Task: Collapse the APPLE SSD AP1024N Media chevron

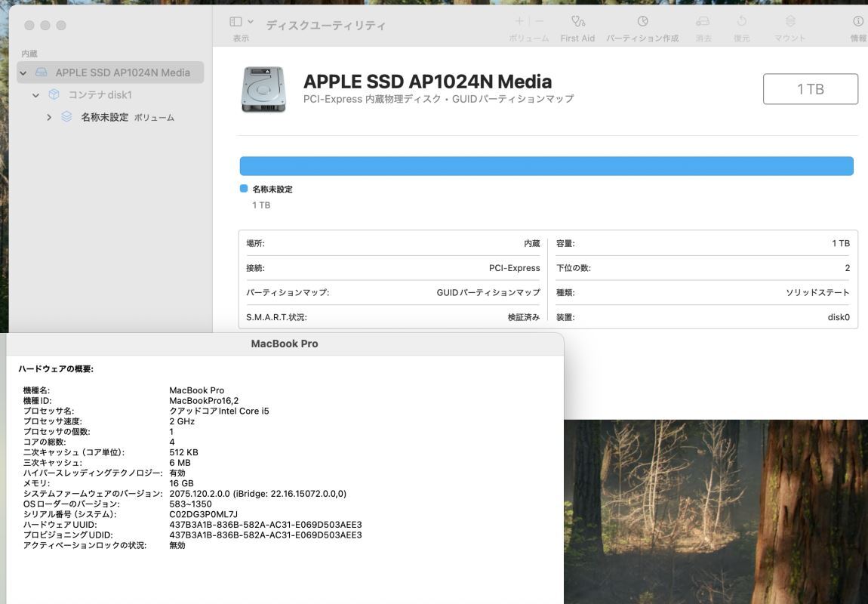Action: pyautogui.click(x=23, y=72)
